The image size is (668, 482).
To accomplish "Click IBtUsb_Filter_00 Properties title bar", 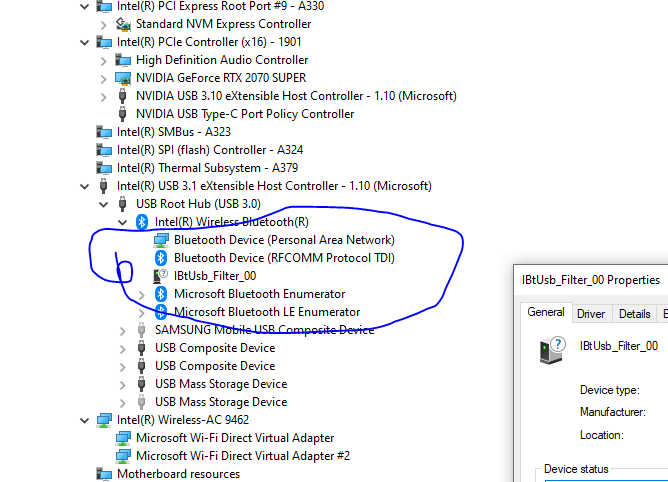I will pyautogui.click(x=591, y=280).
